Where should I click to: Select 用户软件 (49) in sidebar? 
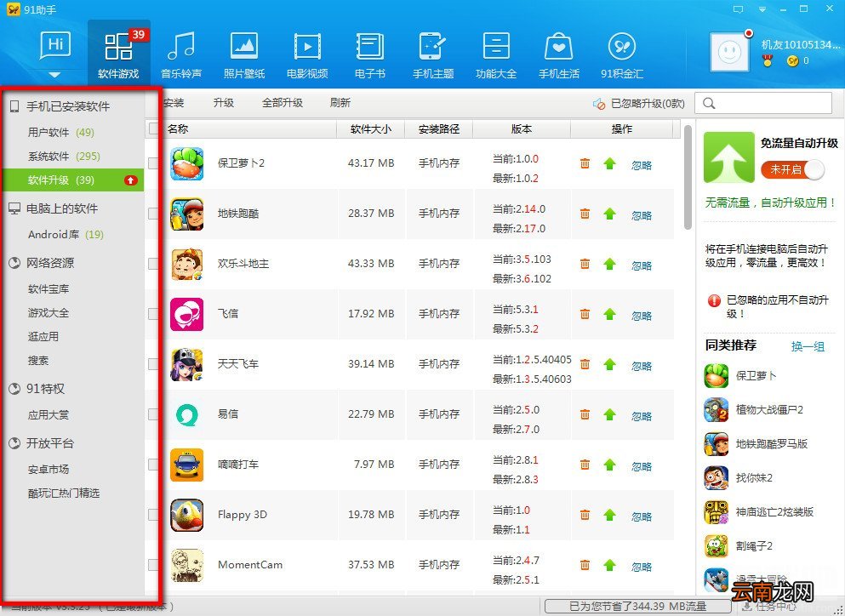(x=61, y=132)
